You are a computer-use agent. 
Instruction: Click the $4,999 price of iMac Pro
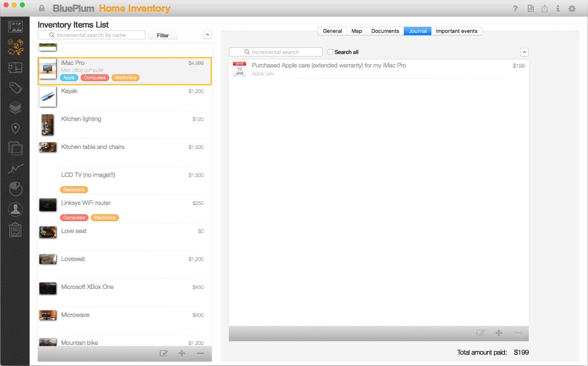196,63
